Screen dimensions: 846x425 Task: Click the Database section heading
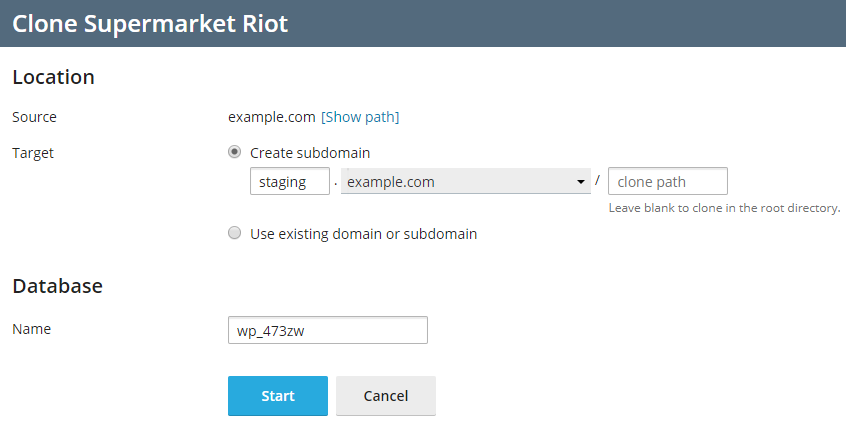click(57, 286)
